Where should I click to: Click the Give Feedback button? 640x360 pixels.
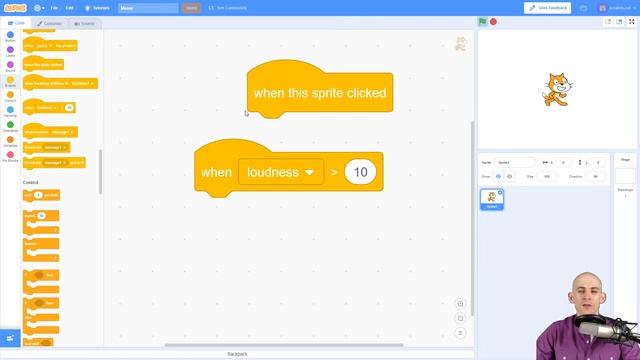point(547,8)
